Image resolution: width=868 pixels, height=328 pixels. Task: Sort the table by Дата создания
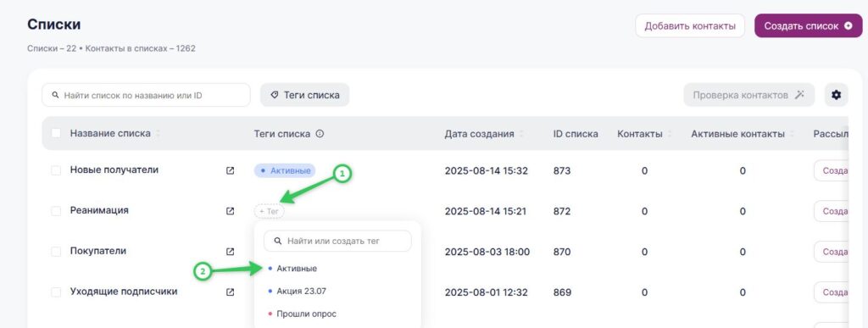522,134
